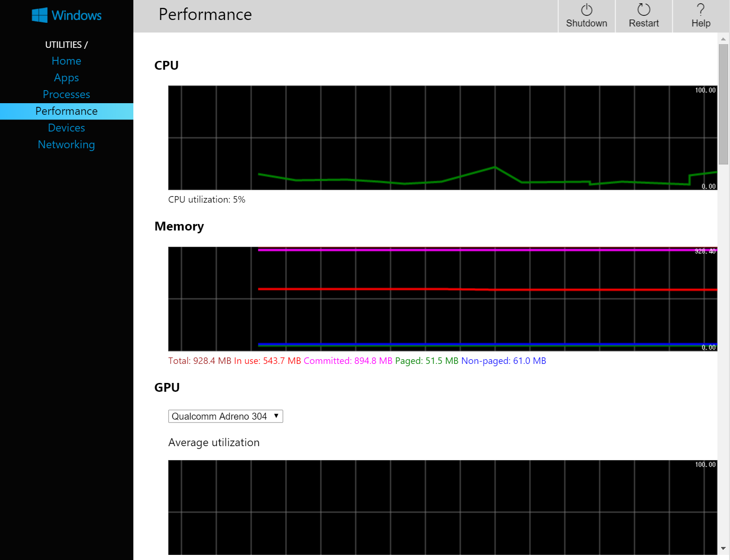Open the Devices page
This screenshot has width=730, height=560.
[x=66, y=128]
